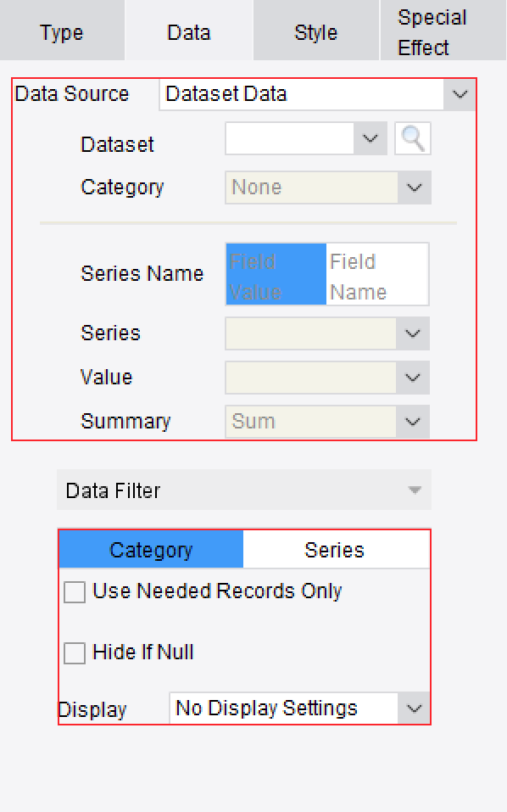
Task: Click inside the empty Dataset input field
Action: (288, 138)
